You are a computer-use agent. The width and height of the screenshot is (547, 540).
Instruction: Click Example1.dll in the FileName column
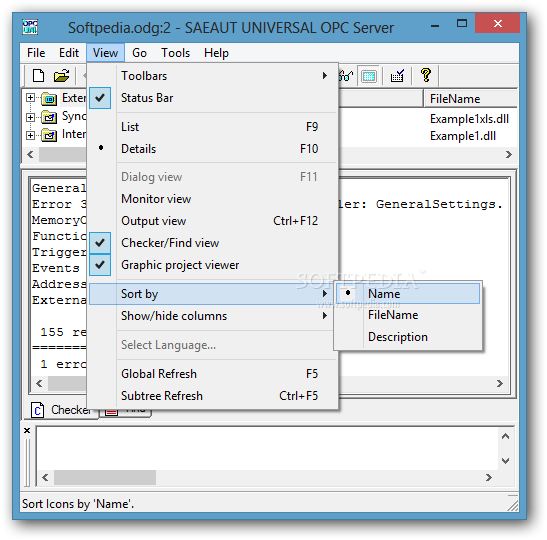pos(463,136)
